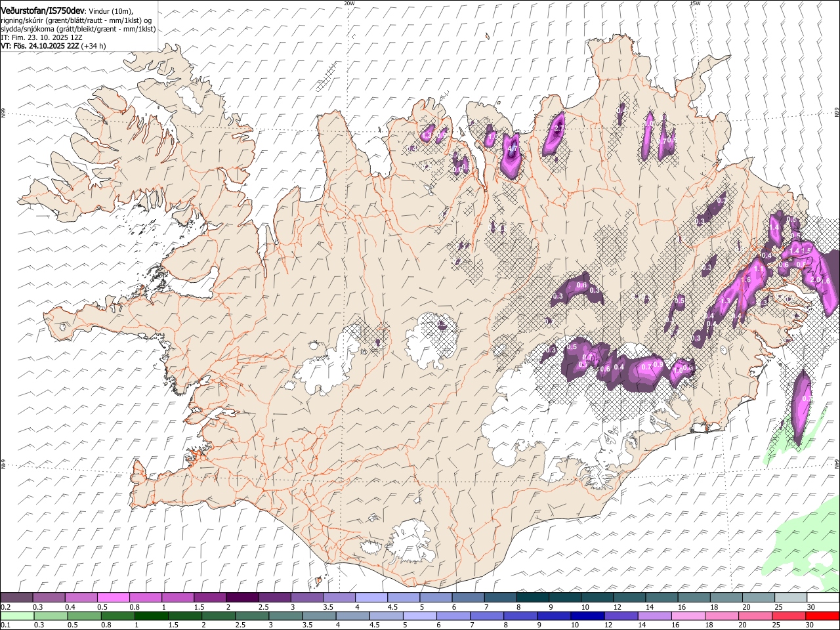Click the white 30 swatch in snow scale
The width and height of the screenshot is (840, 630).
[824, 597]
